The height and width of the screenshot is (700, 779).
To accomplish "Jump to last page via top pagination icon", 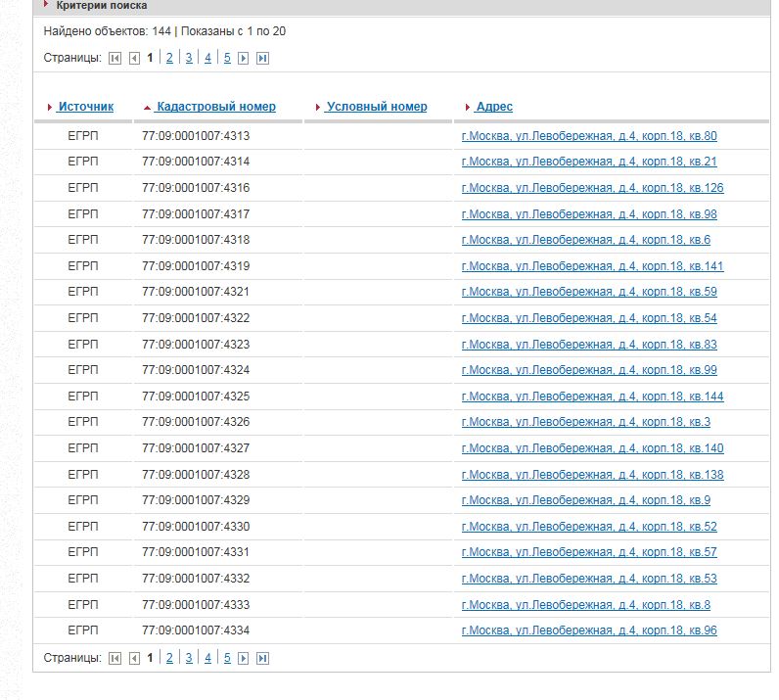I will [x=262, y=59].
